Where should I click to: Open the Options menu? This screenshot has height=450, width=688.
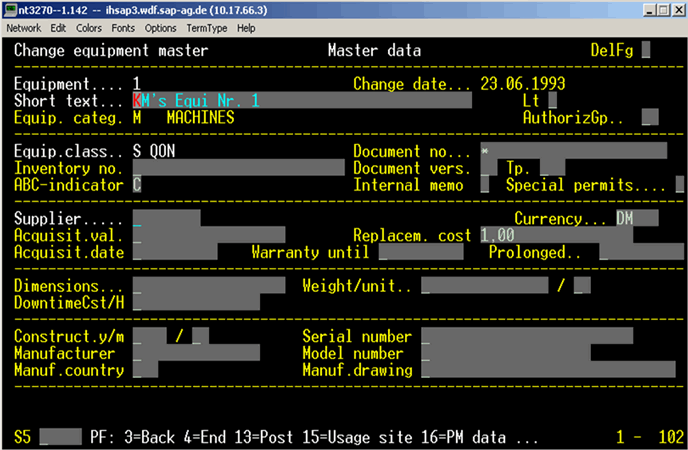coord(160,28)
